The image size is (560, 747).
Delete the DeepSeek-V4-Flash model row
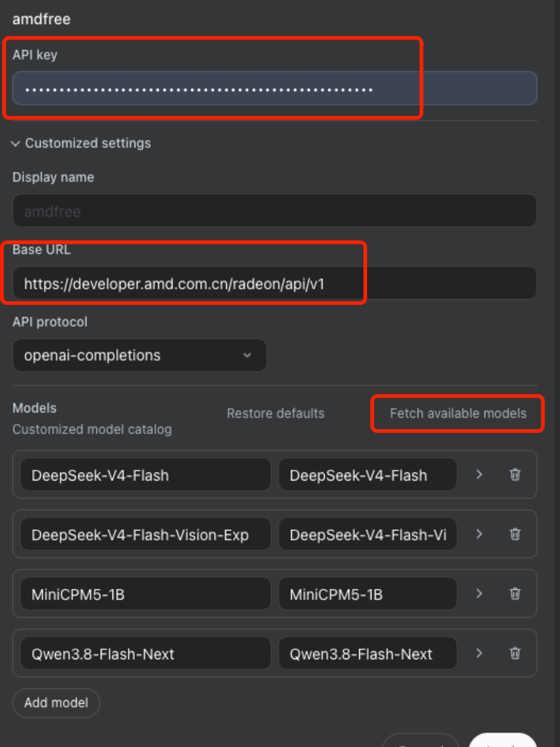pyautogui.click(x=515, y=475)
